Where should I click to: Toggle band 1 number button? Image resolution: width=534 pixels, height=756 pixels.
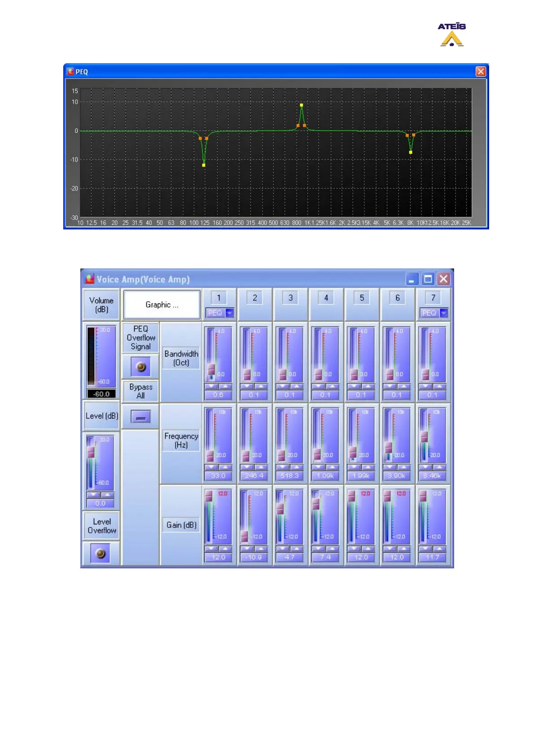click(219, 298)
